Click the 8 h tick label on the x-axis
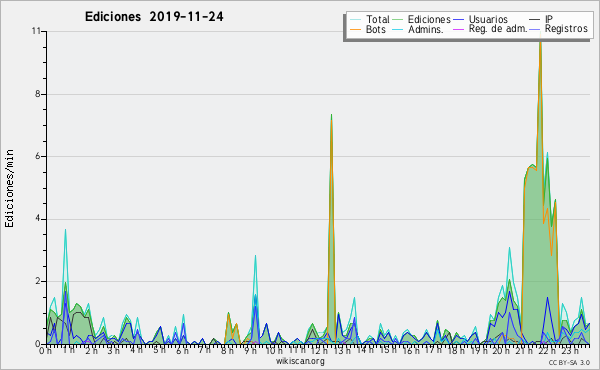600x370 pixels. coord(227,350)
